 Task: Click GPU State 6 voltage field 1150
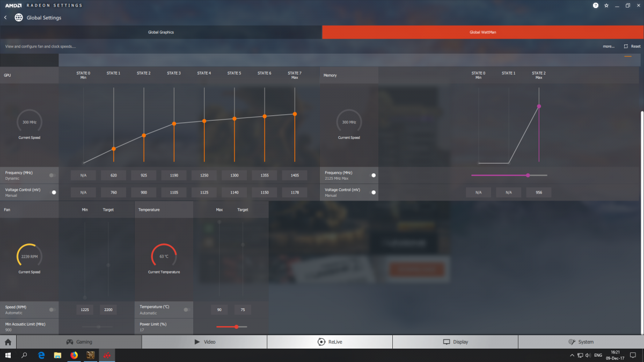pos(264,192)
